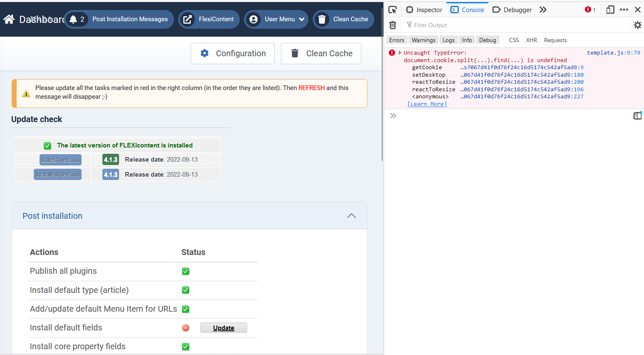Open devtools three-dot options menu
Image resolution: width=644 pixels, height=355 pixels.
click(624, 10)
